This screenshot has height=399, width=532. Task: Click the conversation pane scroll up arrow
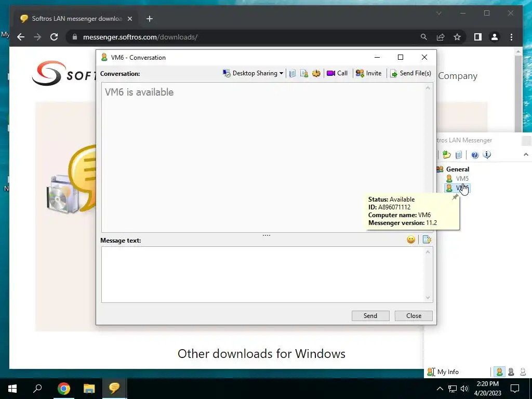[428, 88]
